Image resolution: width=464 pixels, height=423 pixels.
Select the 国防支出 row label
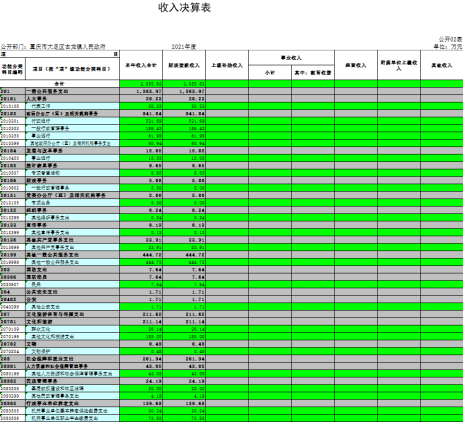[x=37, y=269]
